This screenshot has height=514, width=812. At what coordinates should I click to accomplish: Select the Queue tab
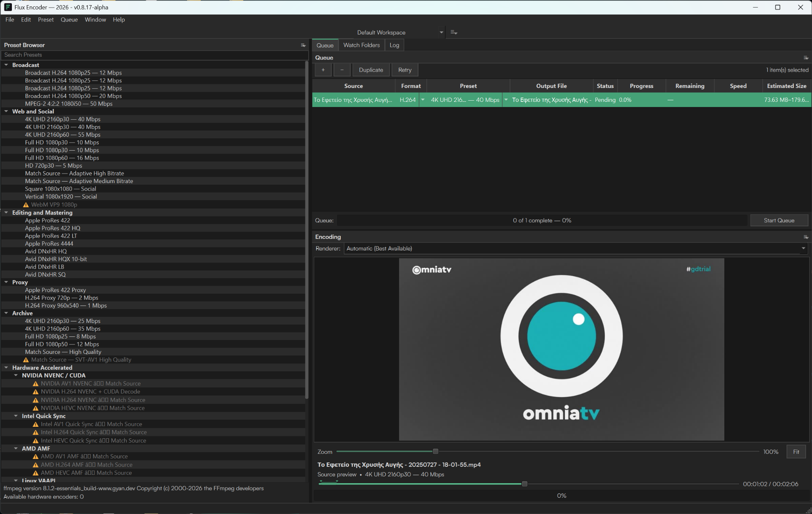(325, 45)
